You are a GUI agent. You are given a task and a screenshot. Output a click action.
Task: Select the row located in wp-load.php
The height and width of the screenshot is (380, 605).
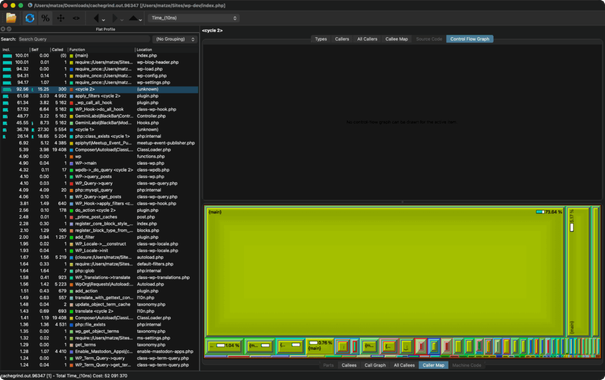tap(99, 69)
